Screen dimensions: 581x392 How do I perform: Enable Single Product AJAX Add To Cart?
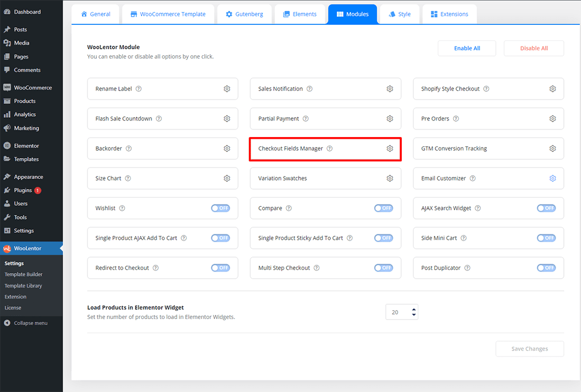220,238
